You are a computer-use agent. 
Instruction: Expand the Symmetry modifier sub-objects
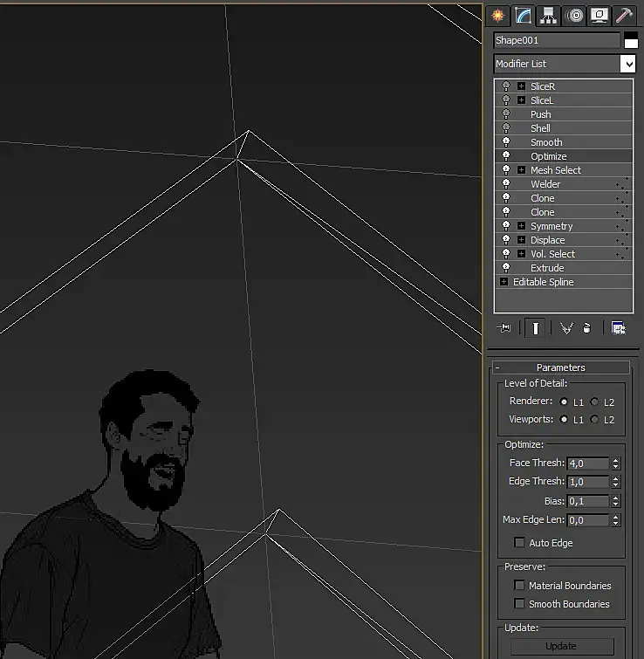521,226
